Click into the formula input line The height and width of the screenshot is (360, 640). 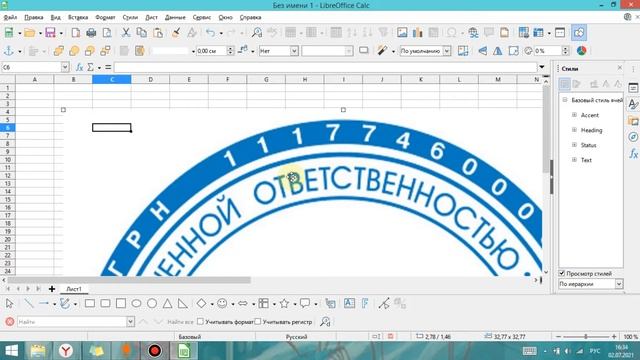[x=325, y=67]
